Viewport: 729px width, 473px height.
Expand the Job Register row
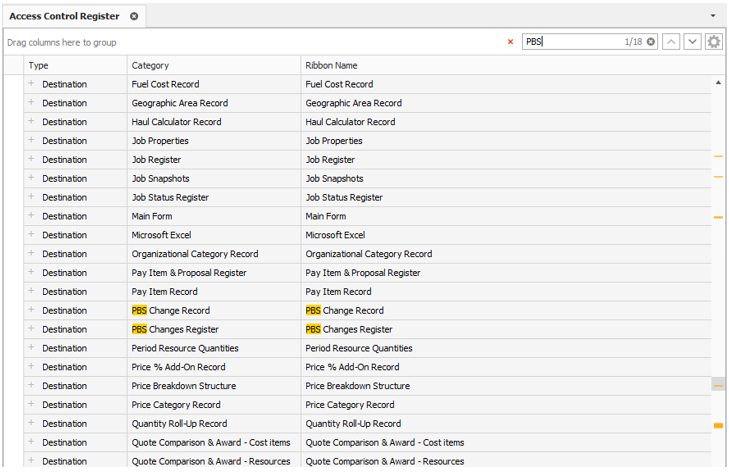[31, 159]
